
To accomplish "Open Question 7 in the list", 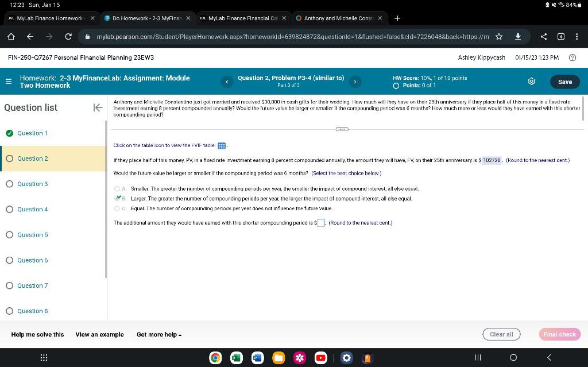I will [x=33, y=285].
